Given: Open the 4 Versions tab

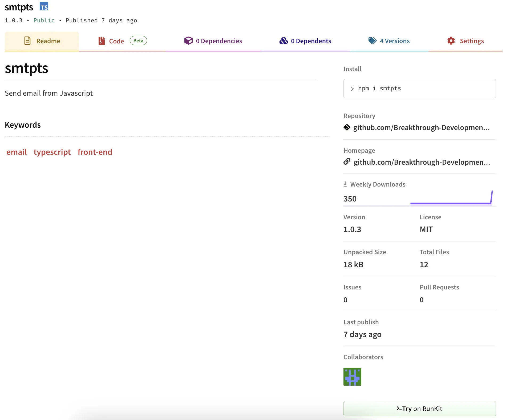Looking at the screenshot, I should click(x=395, y=41).
